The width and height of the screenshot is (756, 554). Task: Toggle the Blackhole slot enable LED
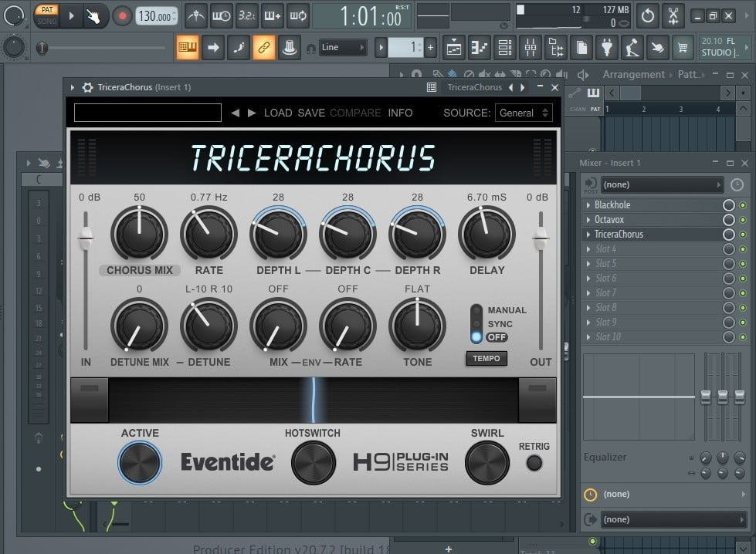click(x=743, y=205)
